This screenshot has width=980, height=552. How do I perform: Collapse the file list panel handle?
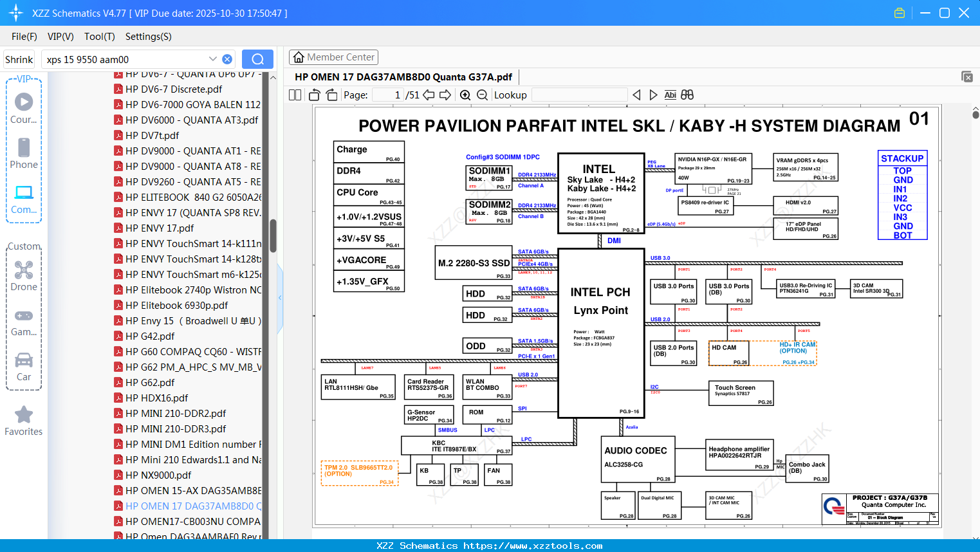tap(280, 297)
